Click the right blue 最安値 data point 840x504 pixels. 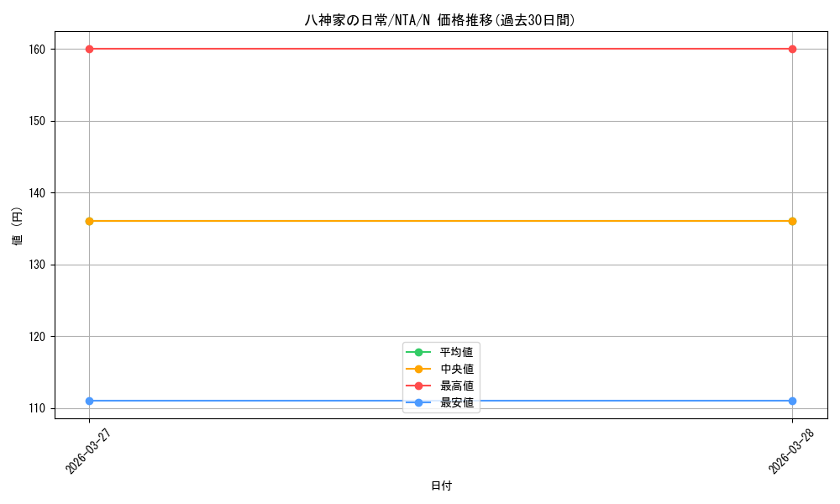792,401
